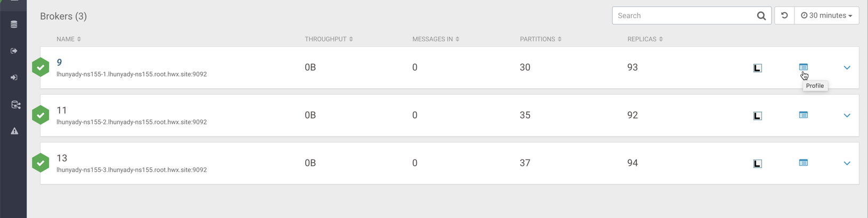The image size is (868, 218).
Task: Sort brokers by the THROUGHPUT column
Action: tap(329, 39)
